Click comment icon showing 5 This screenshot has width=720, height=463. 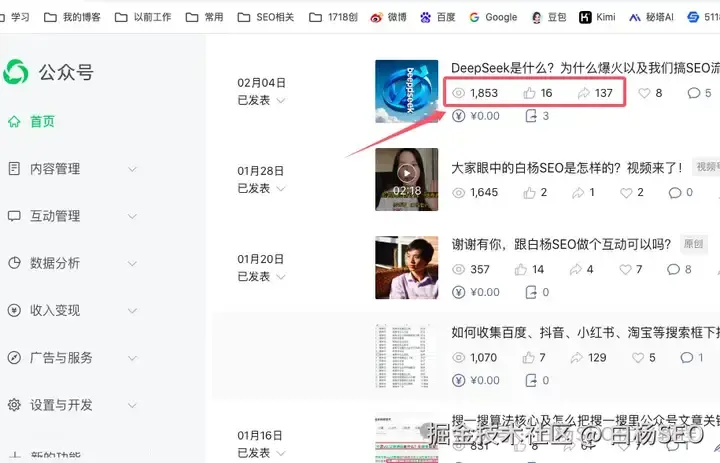694,93
